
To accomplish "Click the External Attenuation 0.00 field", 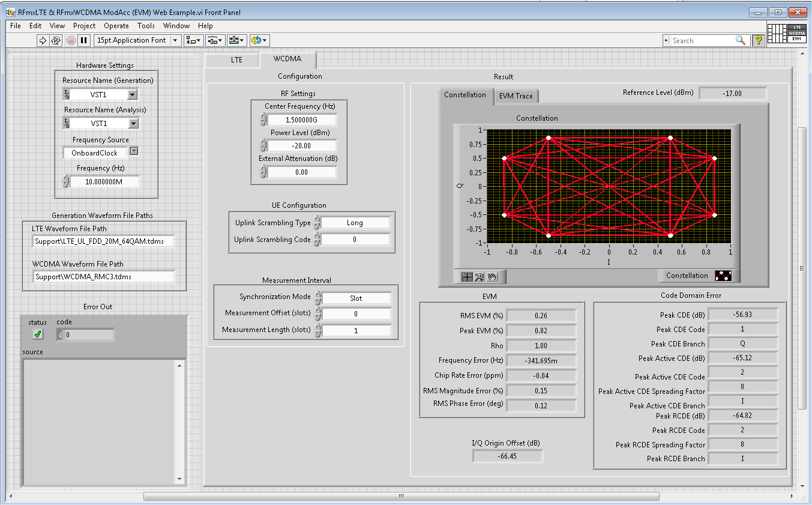I will point(302,172).
